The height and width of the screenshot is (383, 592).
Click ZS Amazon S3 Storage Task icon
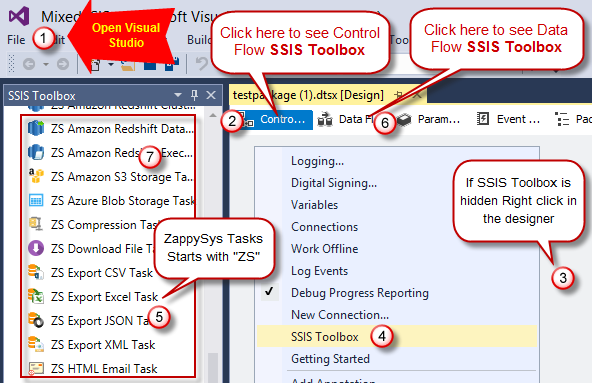36,176
